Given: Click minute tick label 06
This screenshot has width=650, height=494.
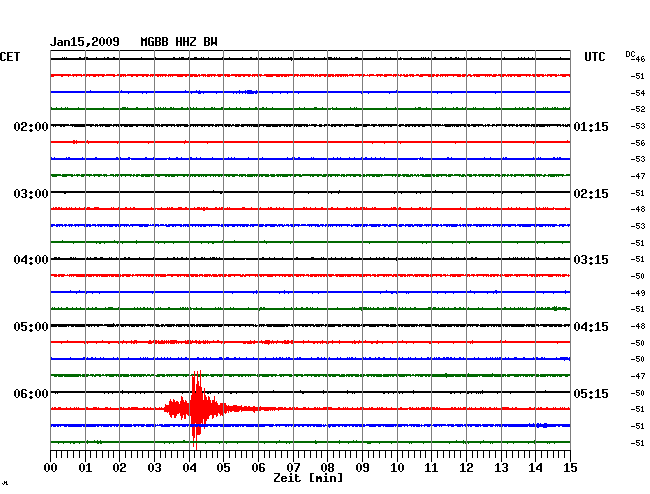Looking at the screenshot, I should tap(258, 467).
